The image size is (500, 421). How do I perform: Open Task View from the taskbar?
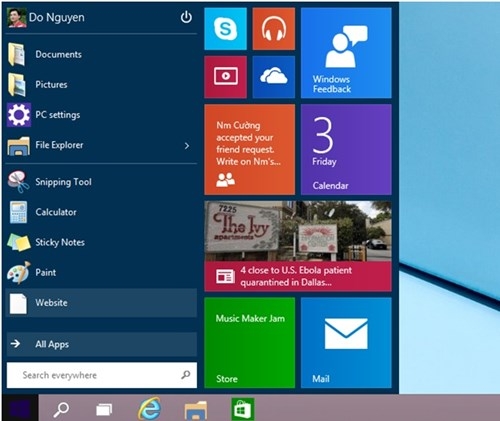[x=104, y=409]
